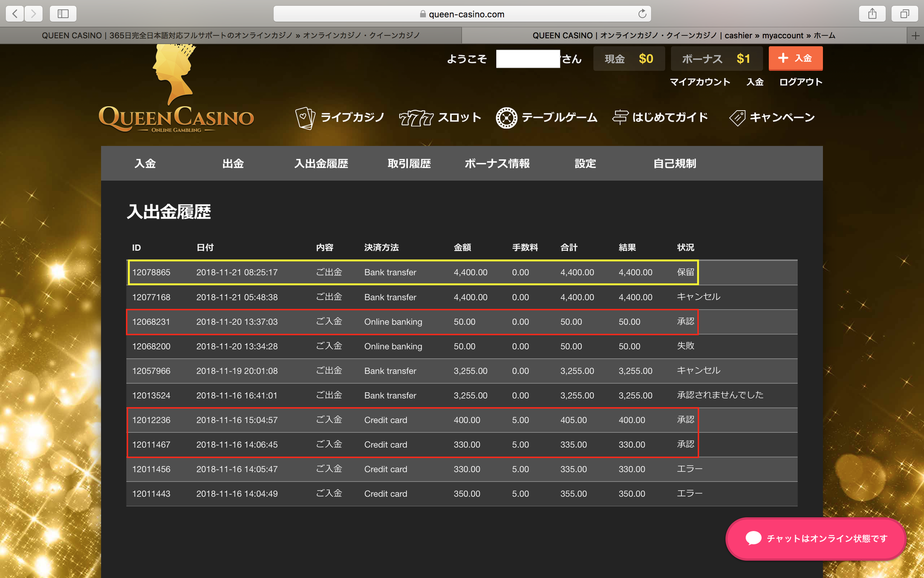The height and width of the screenshot is (578, 924).
Task: Click the 入金 link under the balance
Action: pyautogui.click(x=755, y=82)
